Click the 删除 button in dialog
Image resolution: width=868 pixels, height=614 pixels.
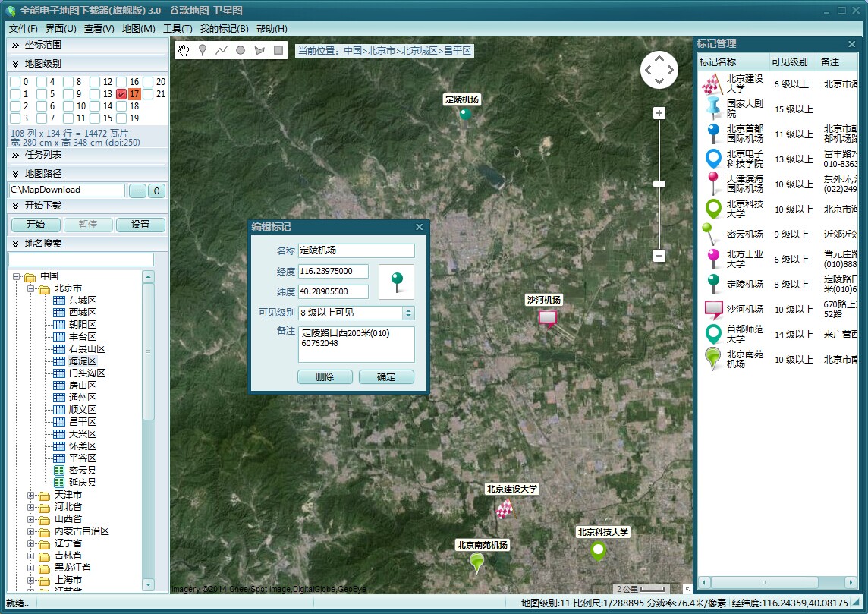coord(325,377)
